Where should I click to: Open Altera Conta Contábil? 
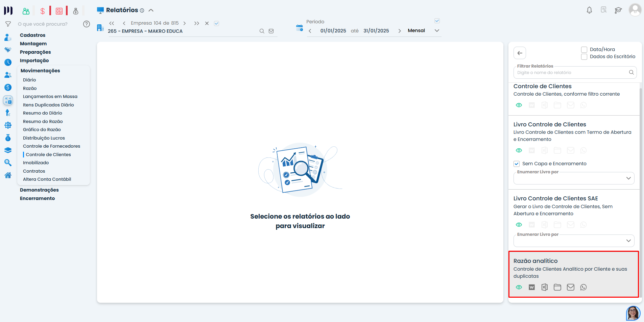(47, 179)
